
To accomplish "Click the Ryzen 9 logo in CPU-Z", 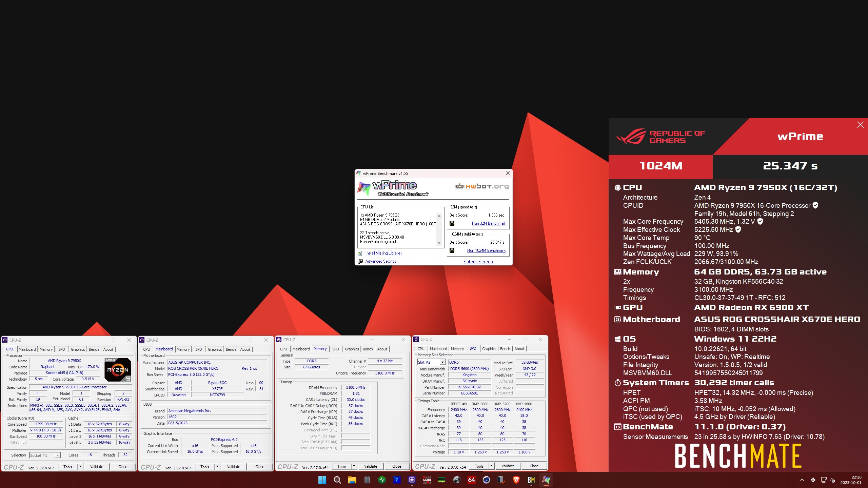I will pos(118,369).
